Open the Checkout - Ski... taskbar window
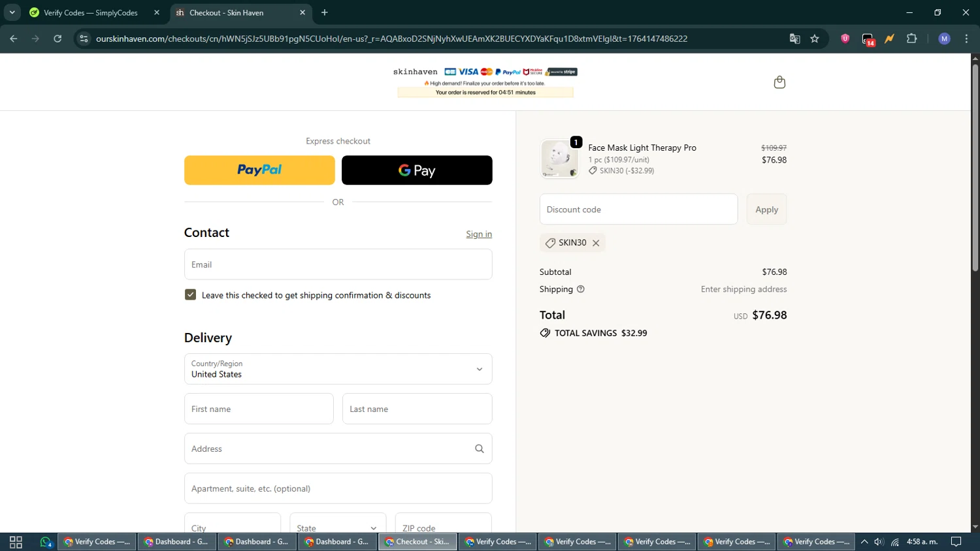Screen dimensions: 980x551 coord(417,542)
